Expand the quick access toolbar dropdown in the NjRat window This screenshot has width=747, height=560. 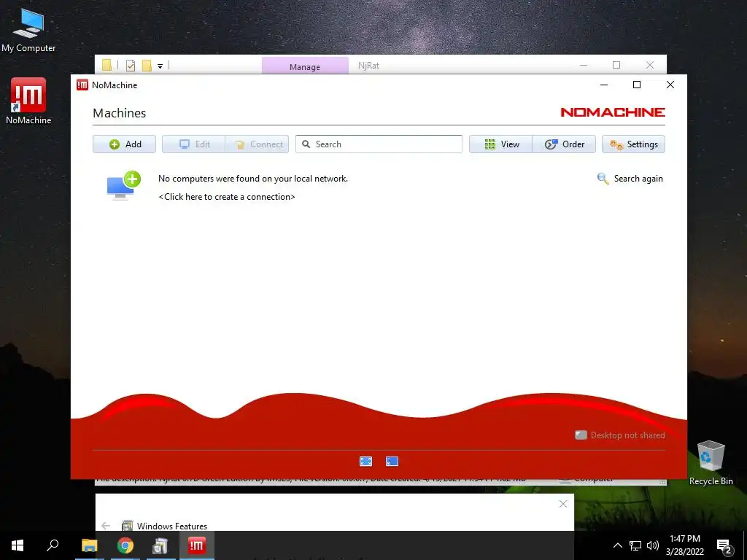click(x=160, y=66)
